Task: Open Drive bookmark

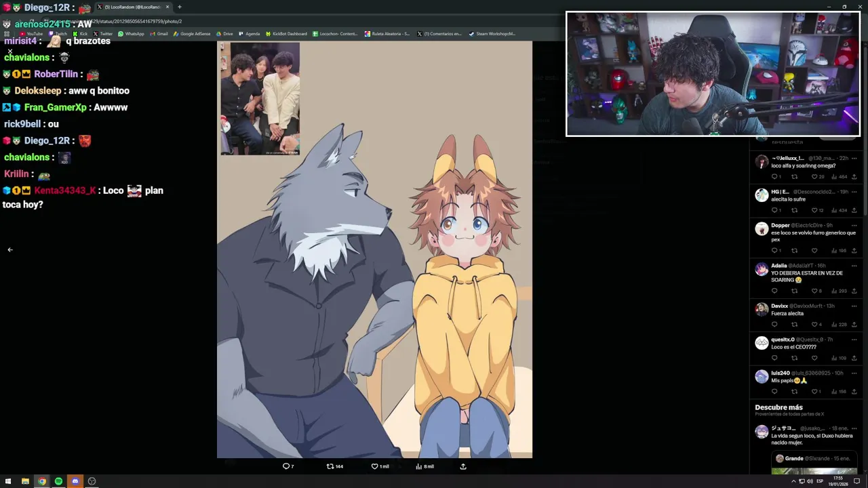Action: pos(224,34)
